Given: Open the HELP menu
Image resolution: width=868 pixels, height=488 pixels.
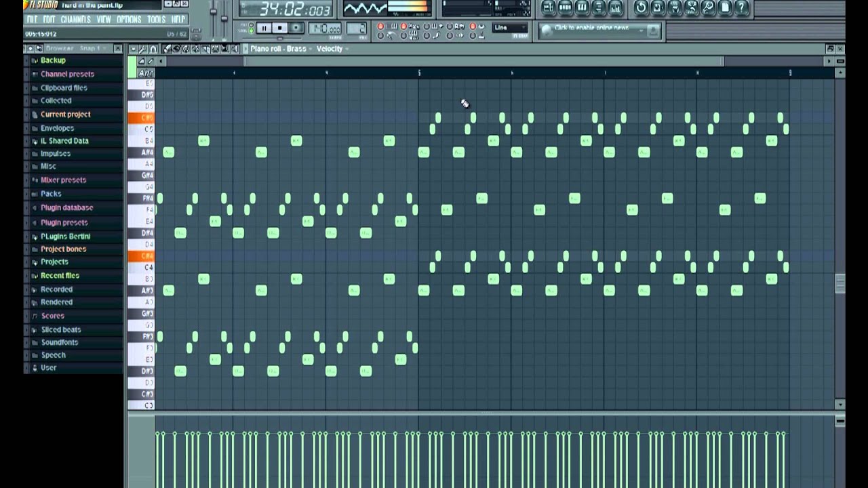Looking at the screenshot, I should [x=178, y=20].
